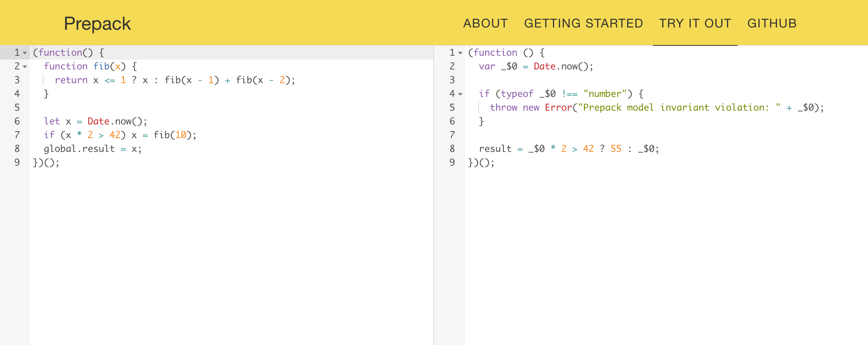Select the TRY IT OUT tab
The image size is (868, 345).
click(x=695, y=23)
